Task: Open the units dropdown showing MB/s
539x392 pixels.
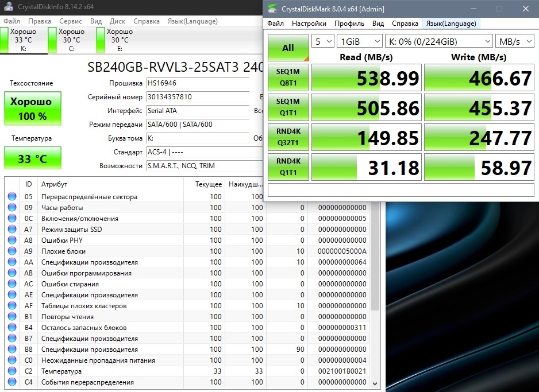Action: coord(515,41)
